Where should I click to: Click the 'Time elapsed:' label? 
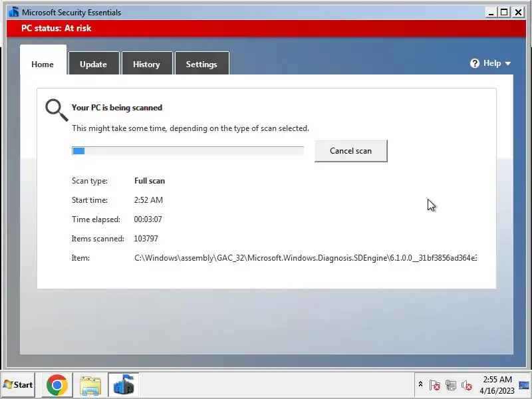(96, 219)
